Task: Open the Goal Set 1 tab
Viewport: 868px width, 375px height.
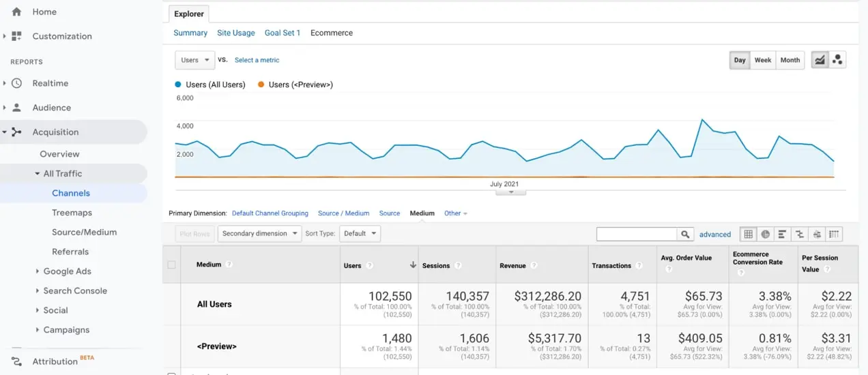Action: (x=283, y=33)
